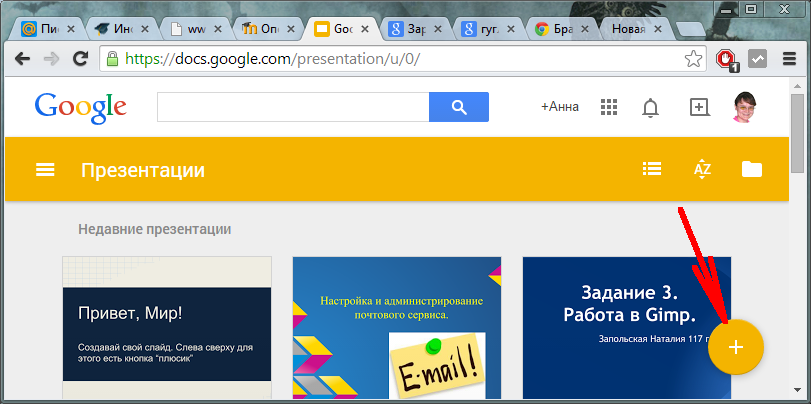
Task: Close the Опе tab
Action: pos(292,29)
